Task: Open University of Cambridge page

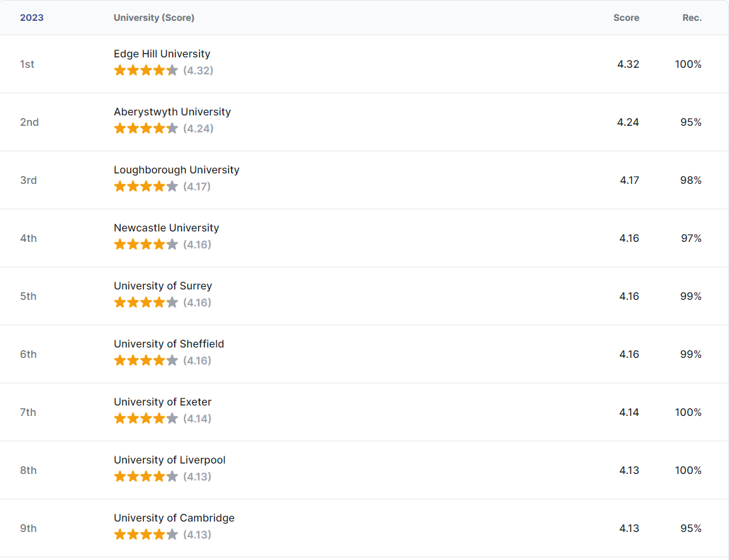Action: pos(174,518)
